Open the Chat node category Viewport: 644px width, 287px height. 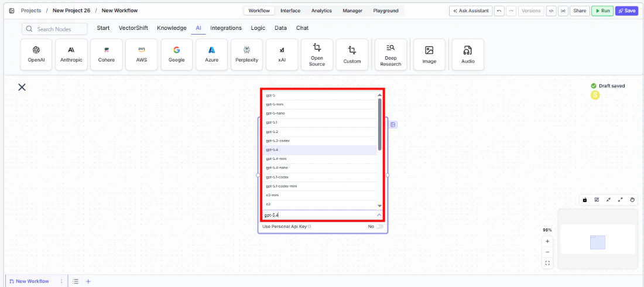click(x=302, y=28)
